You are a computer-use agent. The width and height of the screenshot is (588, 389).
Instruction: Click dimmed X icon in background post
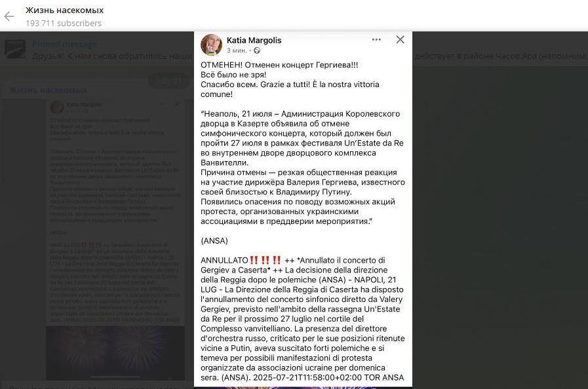point(176,104)
